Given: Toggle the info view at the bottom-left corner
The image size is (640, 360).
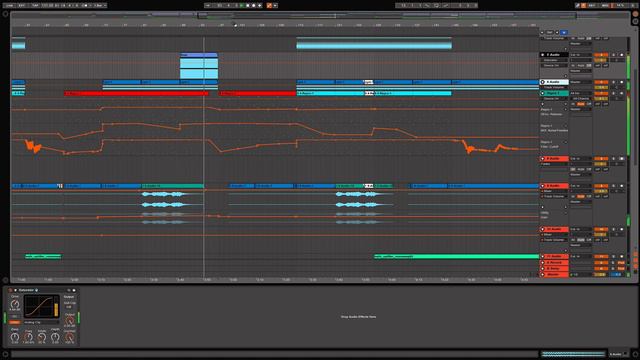Looking at the screenshot, I should [5, 354].
